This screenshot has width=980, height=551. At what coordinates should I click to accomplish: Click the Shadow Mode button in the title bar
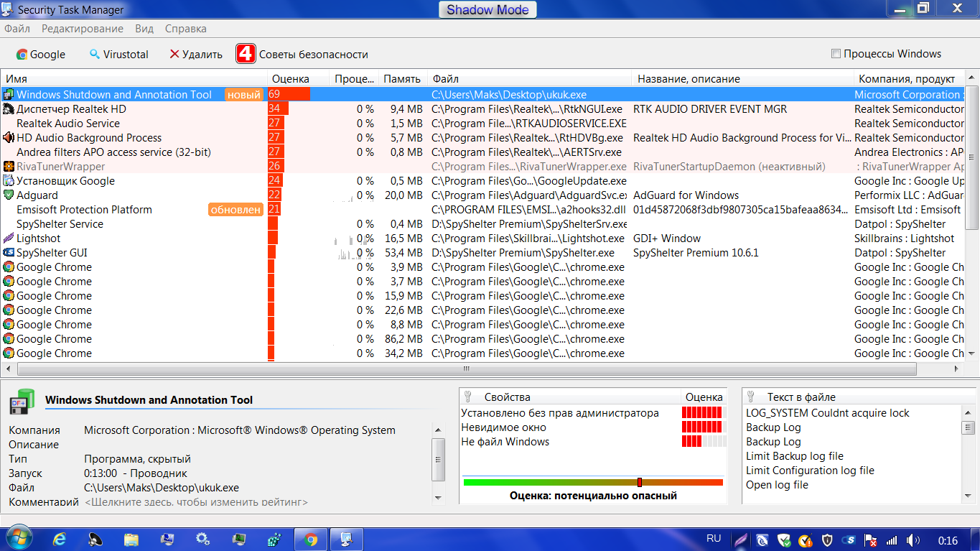487,9
